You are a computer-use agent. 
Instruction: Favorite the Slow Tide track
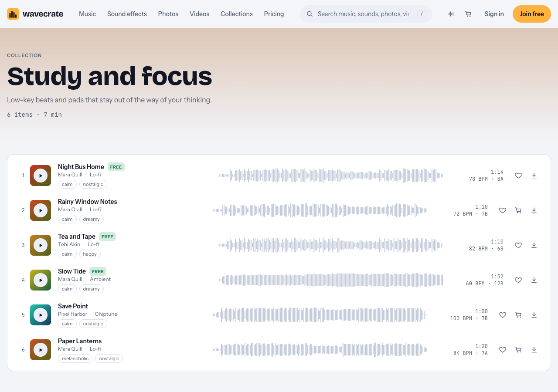[518, 280]
